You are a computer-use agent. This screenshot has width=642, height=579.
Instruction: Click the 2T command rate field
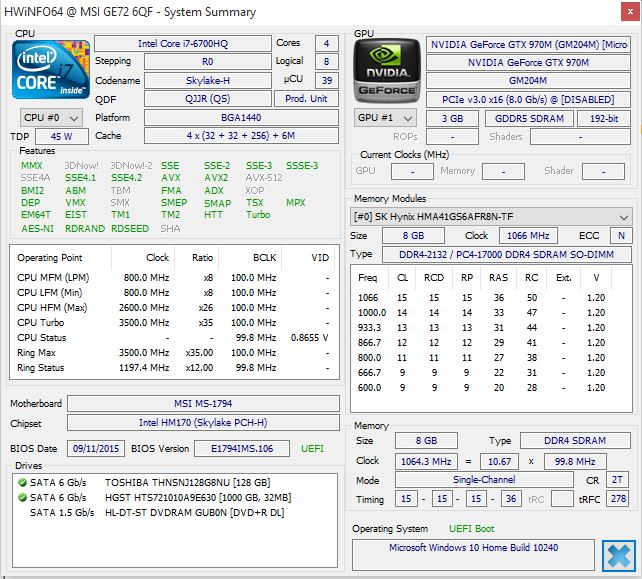(x=617, y=479)
